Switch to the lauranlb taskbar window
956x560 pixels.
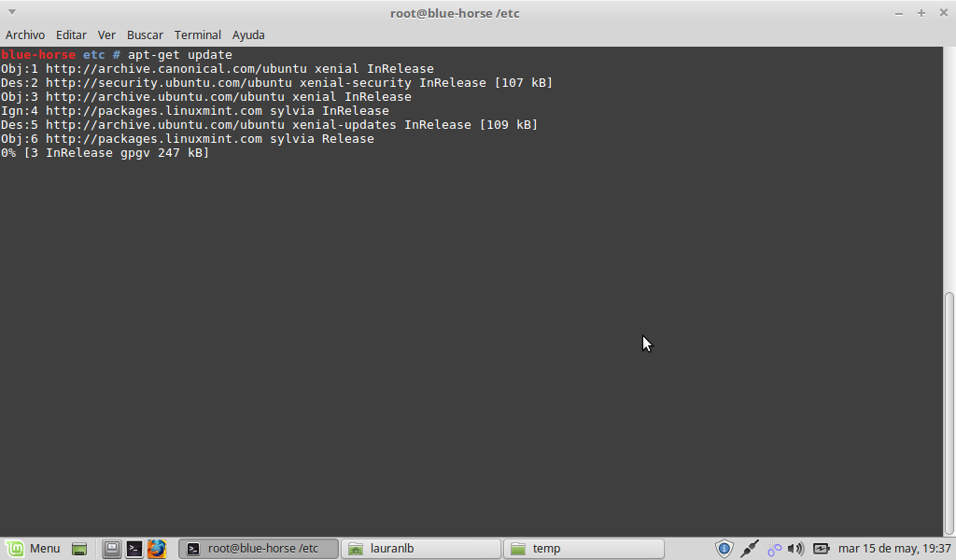(x=420, y=549)
